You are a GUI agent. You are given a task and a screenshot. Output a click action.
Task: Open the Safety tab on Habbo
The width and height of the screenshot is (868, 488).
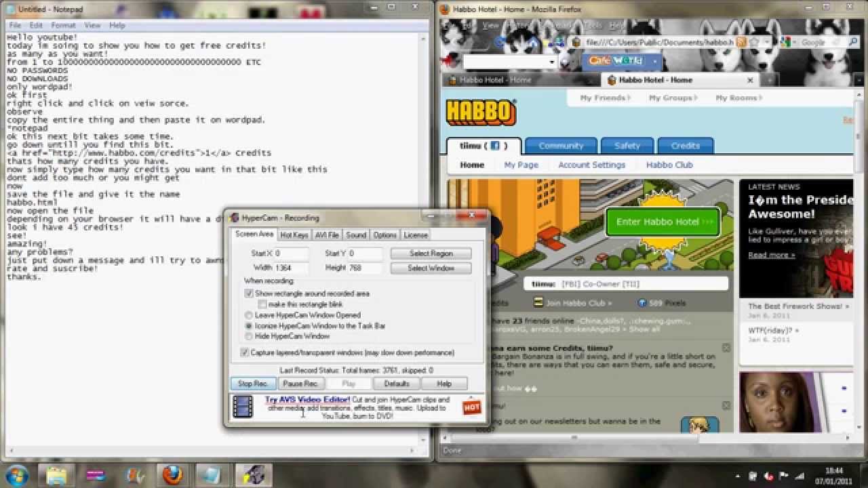point(627,146)
